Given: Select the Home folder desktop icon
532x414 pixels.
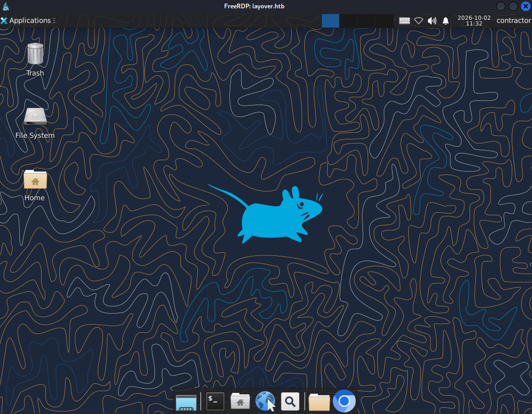Looking at the screenshot, I should pyautogui.click(x=35, y=185).
